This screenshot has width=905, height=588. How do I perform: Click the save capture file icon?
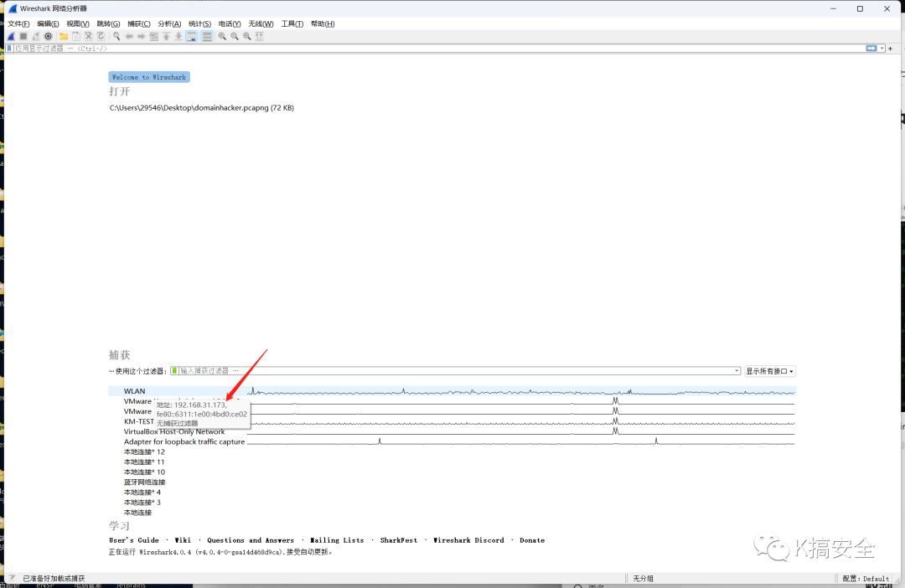76,36
